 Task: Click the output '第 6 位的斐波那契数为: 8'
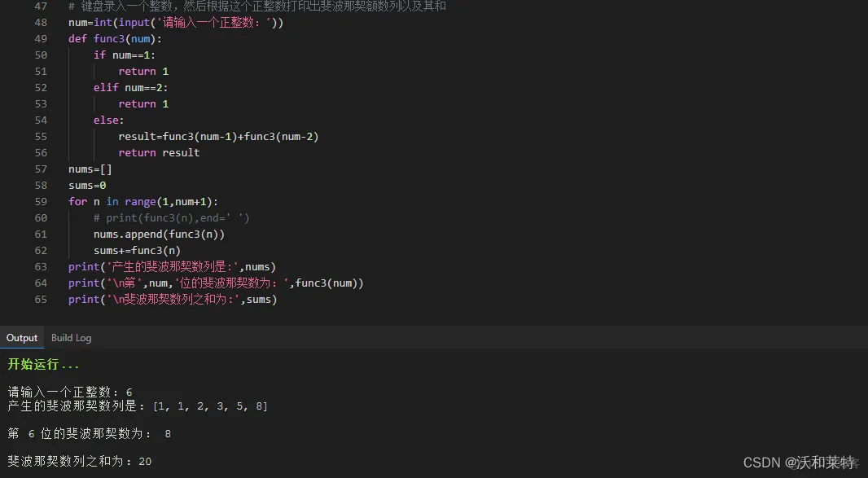(89, 434)
